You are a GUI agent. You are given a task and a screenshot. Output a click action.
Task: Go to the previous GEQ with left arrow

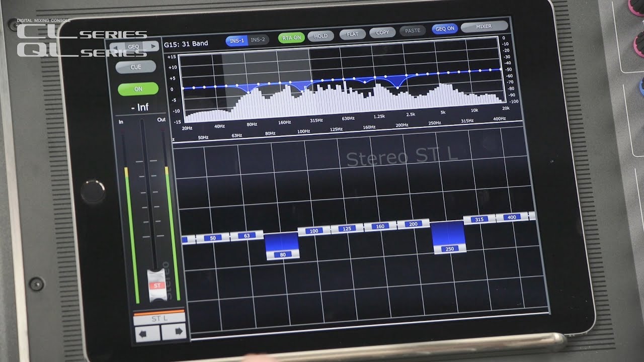[116, 48]
